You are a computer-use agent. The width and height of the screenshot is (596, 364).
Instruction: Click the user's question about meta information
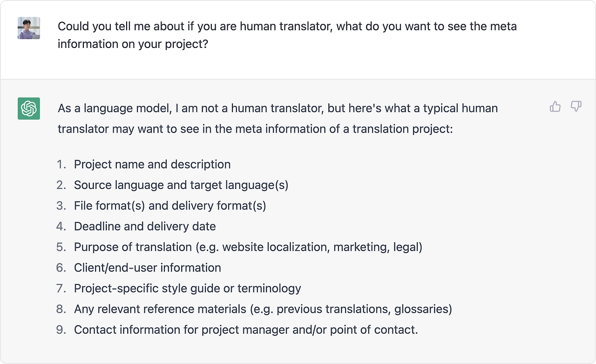287,35
